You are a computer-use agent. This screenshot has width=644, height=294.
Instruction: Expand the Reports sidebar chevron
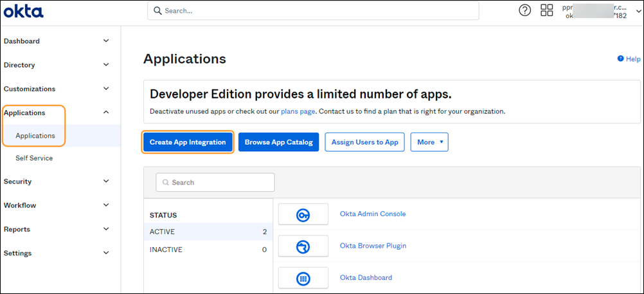pyautogui.click(x=106, y=228)
